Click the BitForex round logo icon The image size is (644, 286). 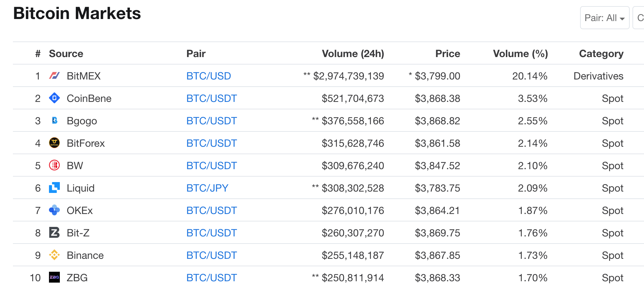(54, 143)
